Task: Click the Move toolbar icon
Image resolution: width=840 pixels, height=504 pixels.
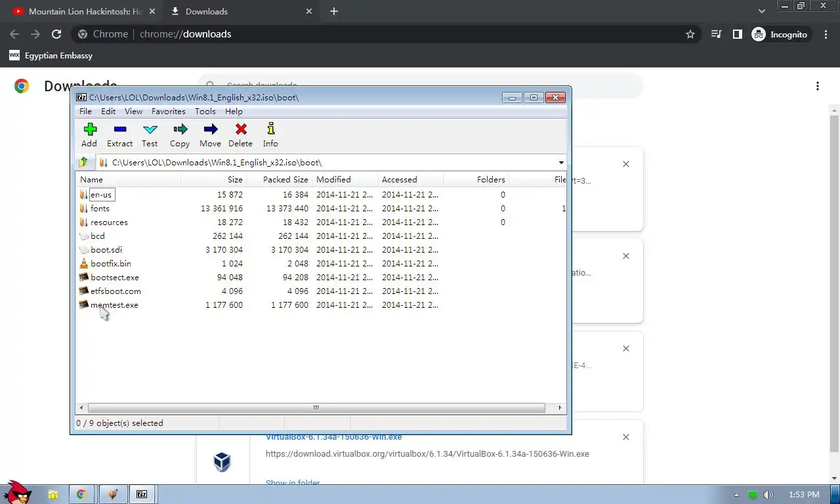Action: click(210, 135)
